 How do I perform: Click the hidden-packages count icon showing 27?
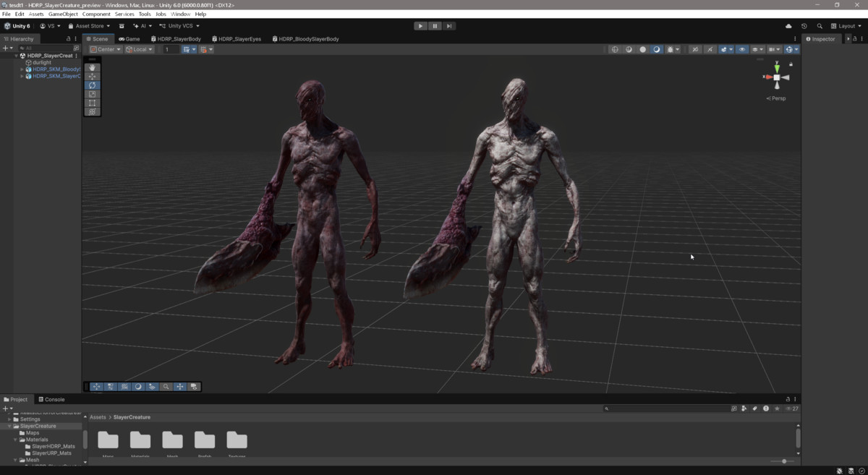click(x=792, y=408)
